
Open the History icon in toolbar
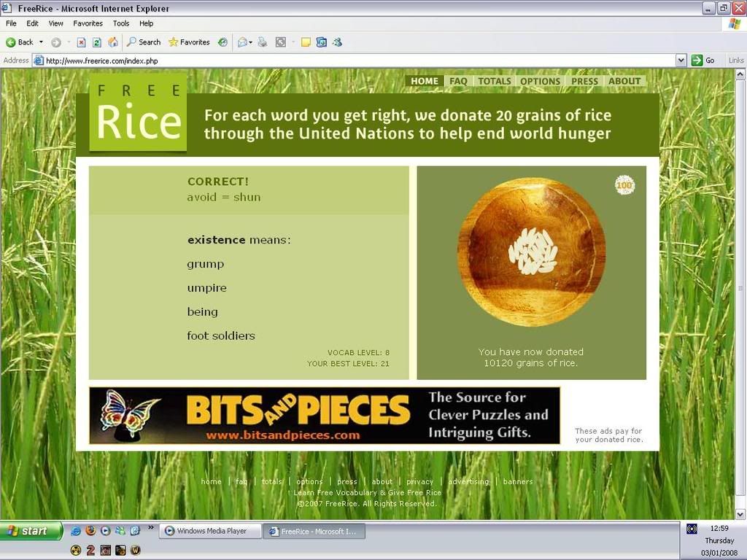[x=222, y=42]
